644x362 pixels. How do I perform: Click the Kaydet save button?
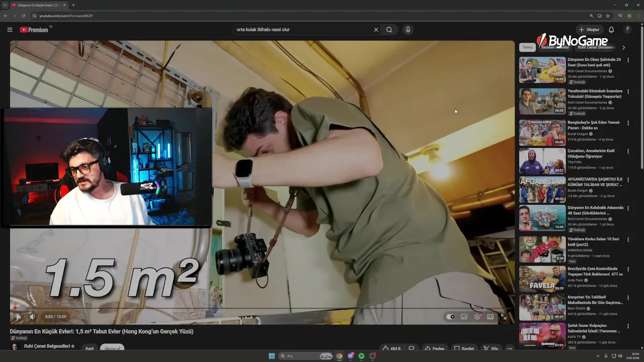click(x=464, y=348)
